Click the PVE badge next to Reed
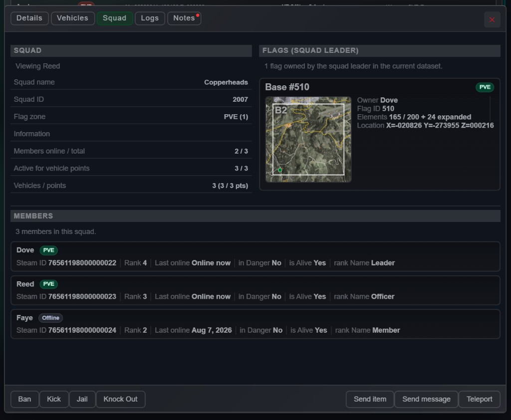The height and width of the screenshot is (420, 511). point(48,284)
